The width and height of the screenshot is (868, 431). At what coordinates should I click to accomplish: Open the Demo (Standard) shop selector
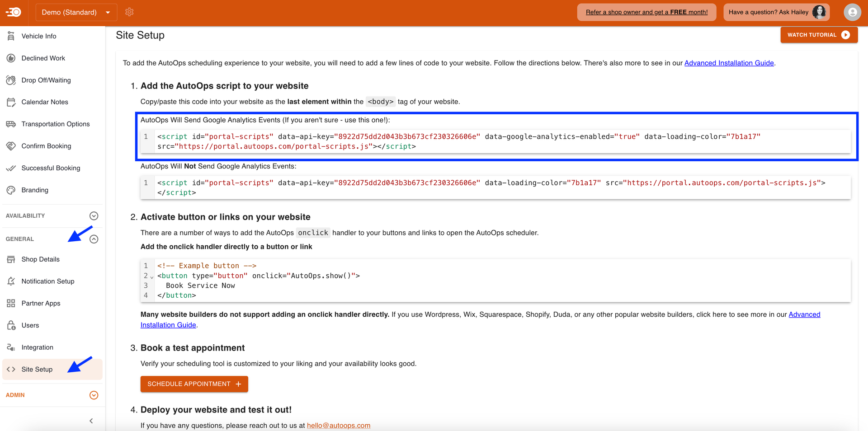76,12
